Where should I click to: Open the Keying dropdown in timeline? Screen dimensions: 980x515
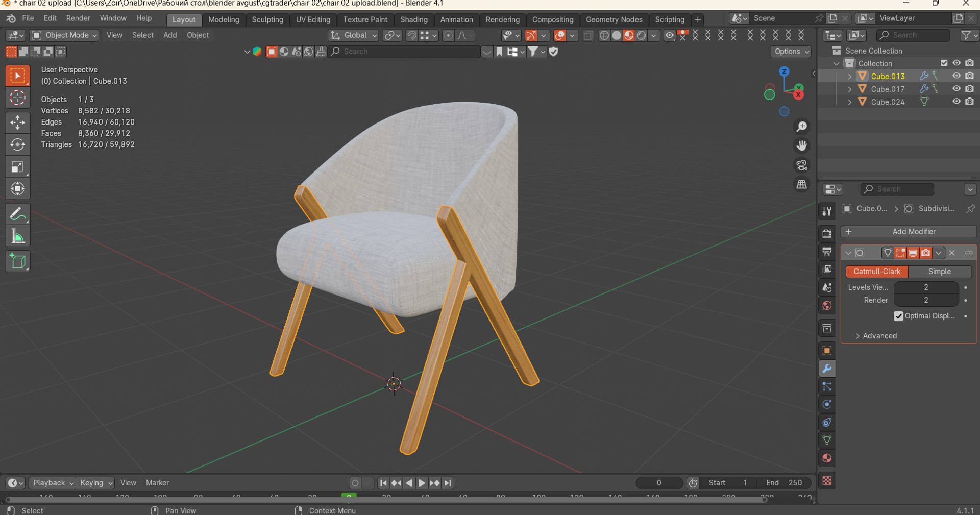96,483
